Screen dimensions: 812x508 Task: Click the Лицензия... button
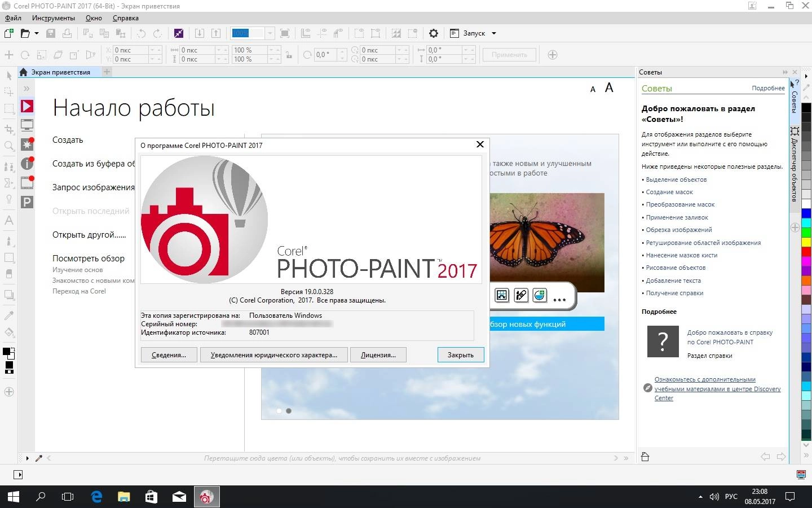(378, 355)
